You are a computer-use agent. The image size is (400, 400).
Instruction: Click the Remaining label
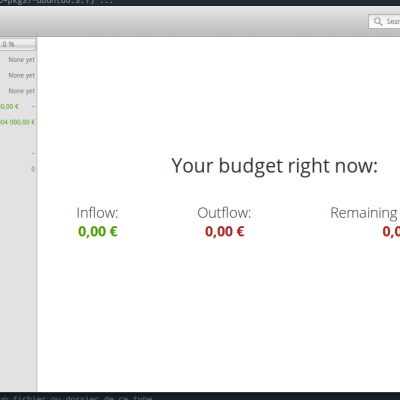coord(364,213)
